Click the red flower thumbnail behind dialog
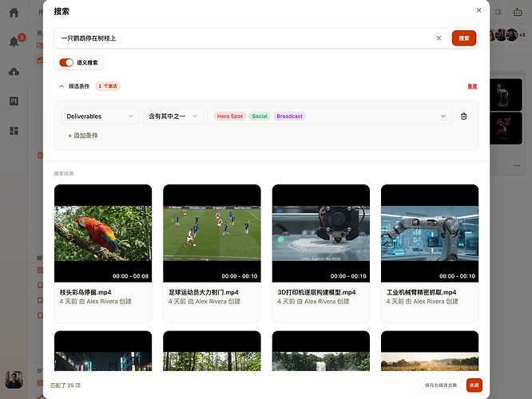The image size is (532, 399). point(506,128)
